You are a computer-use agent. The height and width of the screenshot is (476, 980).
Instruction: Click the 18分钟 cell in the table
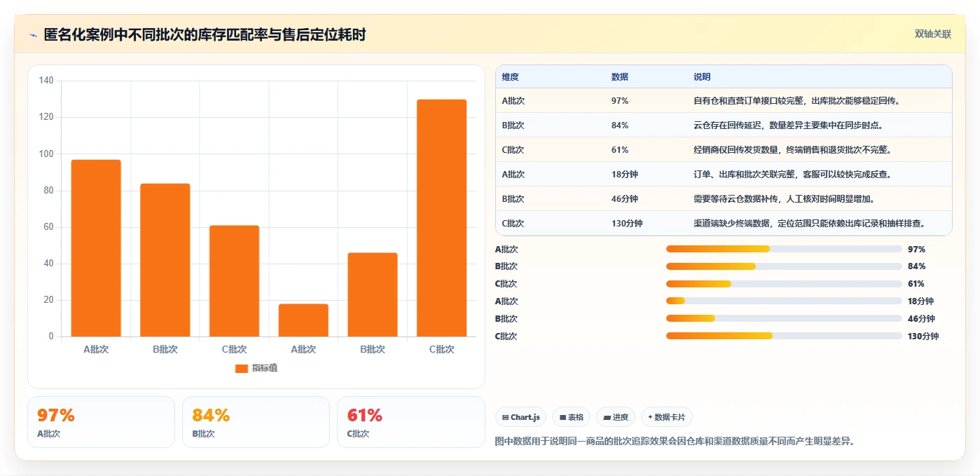tap(625, 175)
